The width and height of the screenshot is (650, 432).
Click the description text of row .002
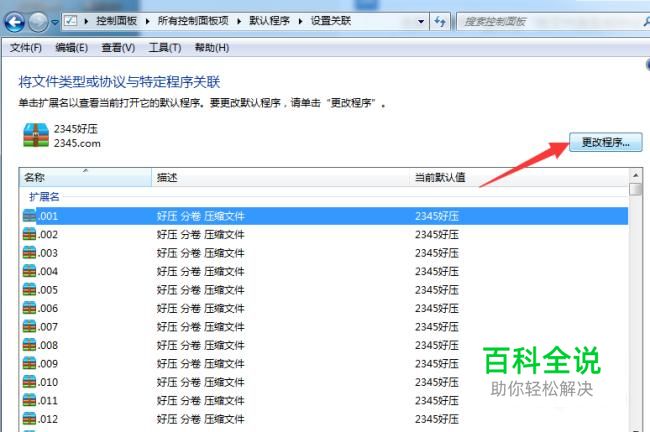[x=201, y=235]
